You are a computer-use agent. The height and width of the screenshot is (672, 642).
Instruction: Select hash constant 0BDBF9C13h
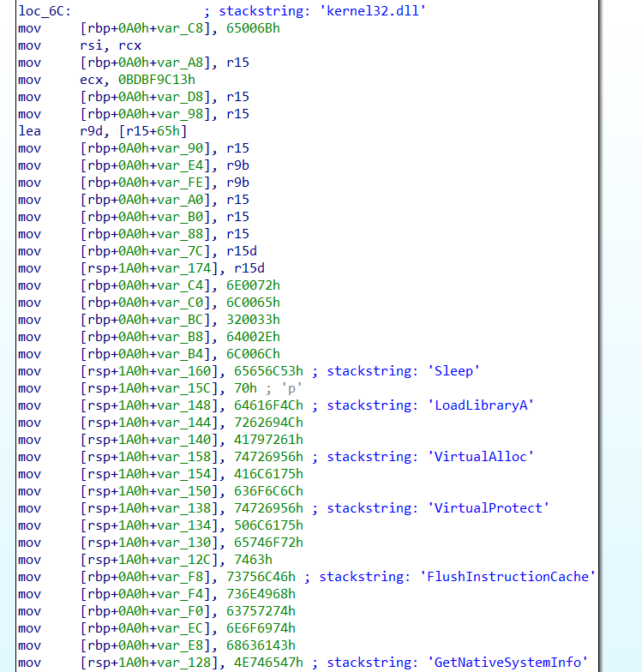pyautogui.click(x=157, y=79)
